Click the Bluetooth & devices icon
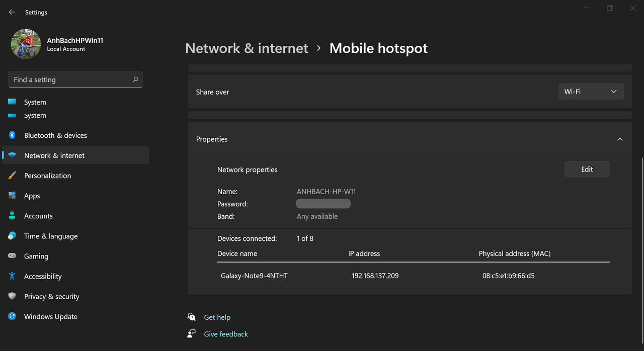 (x=12, y=135)
